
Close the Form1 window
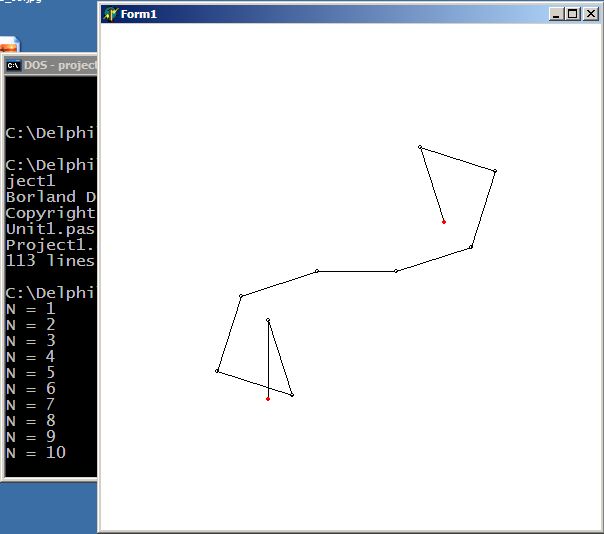pos(589,14)
